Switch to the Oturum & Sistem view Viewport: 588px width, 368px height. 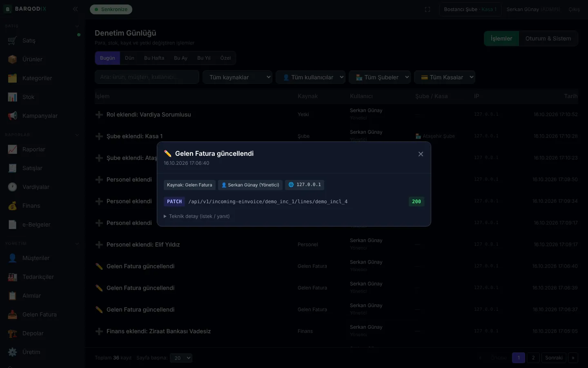tap(548, 38)
